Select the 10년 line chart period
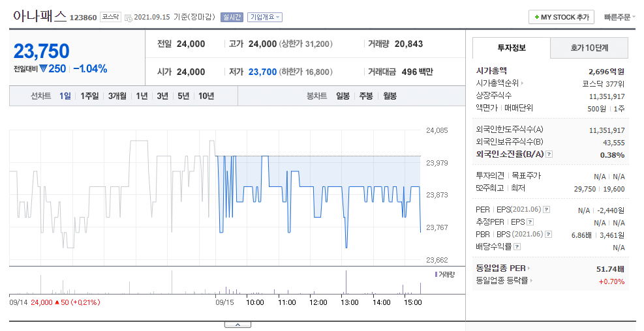 (x=206, y=96)
